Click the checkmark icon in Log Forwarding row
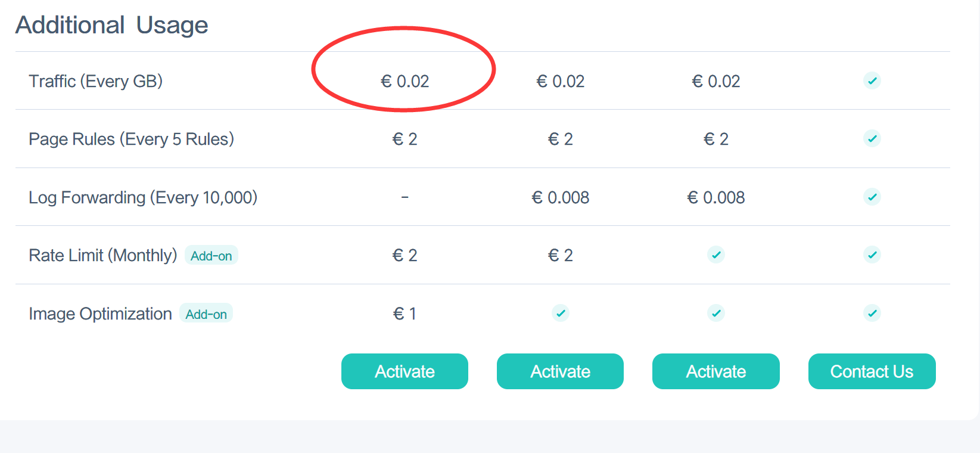The width and height of the screenshot is (980, 453). (872, 197)
